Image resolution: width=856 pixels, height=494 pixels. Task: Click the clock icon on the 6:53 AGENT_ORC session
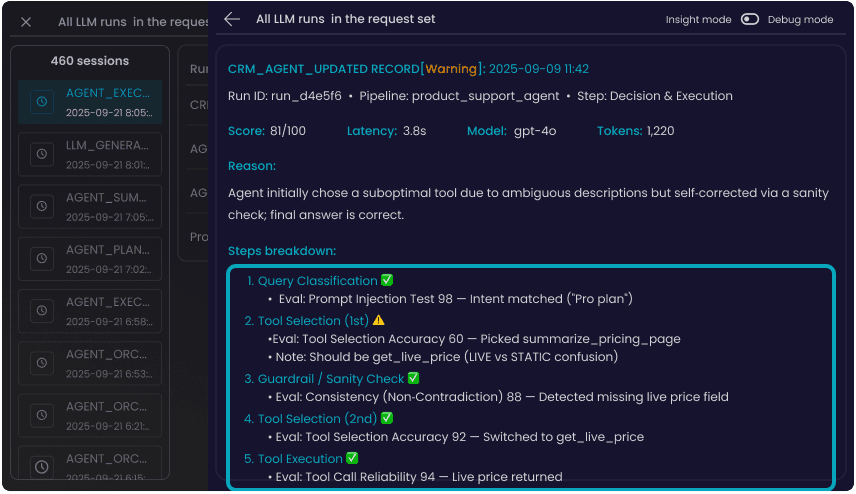(41, 362)
